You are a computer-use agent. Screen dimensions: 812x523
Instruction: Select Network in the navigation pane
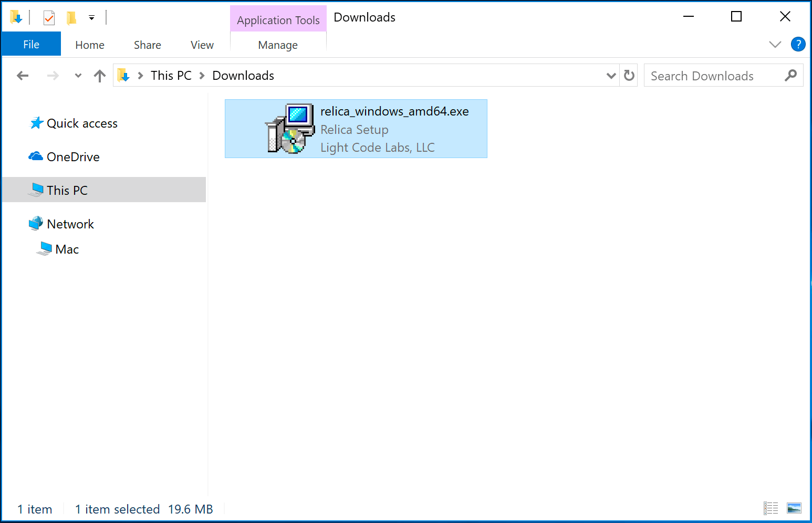point(70,224)
